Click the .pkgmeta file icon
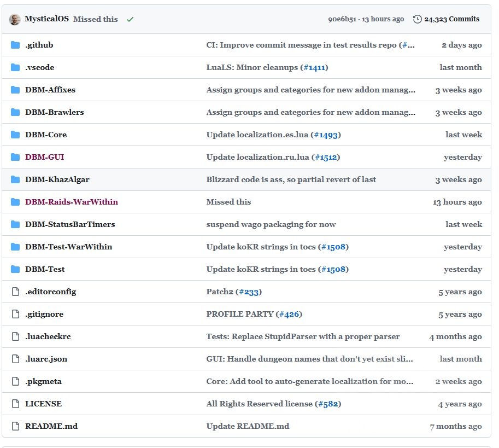 pos(15,382)
